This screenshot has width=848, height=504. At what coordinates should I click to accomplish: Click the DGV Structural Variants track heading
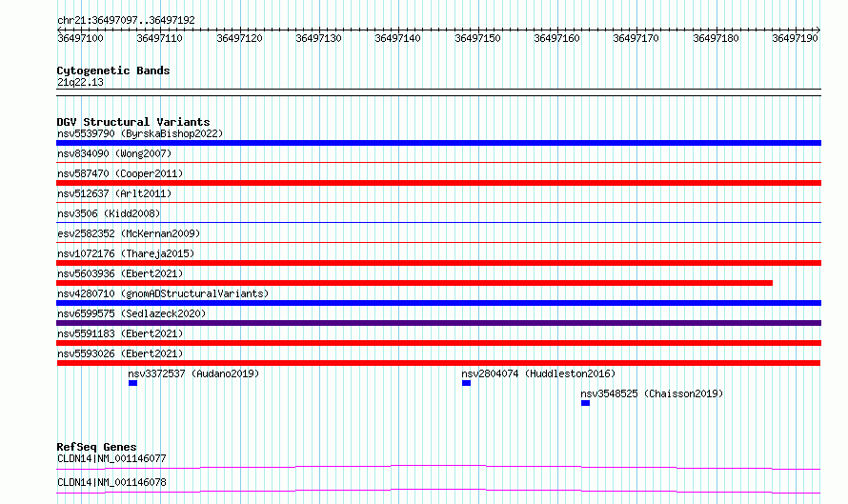pyautogui.click(x=133, y=122)
